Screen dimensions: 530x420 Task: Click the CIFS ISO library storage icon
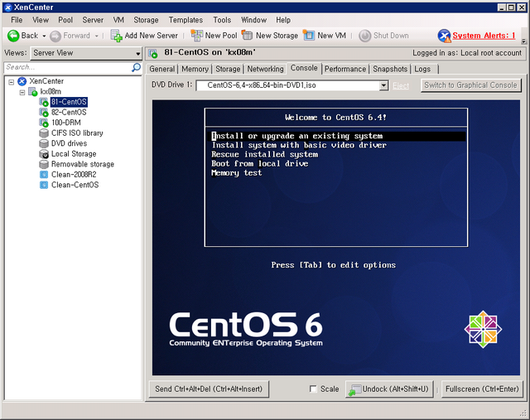[x=44, y=133]
